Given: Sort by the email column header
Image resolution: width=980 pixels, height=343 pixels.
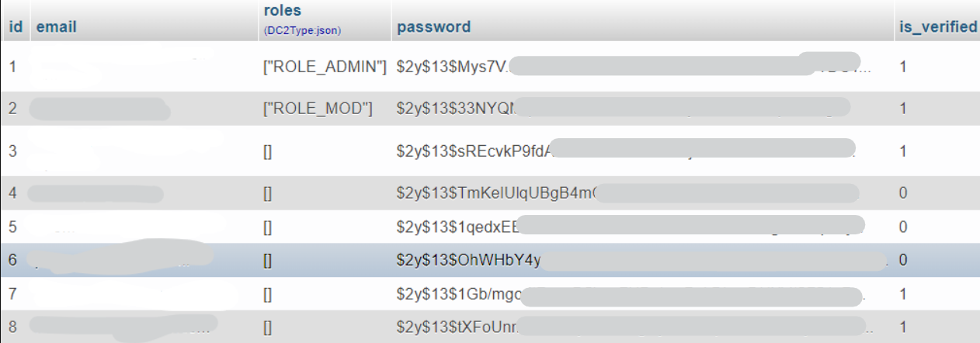Looking at the screenshot, I should tap(57, 26).
